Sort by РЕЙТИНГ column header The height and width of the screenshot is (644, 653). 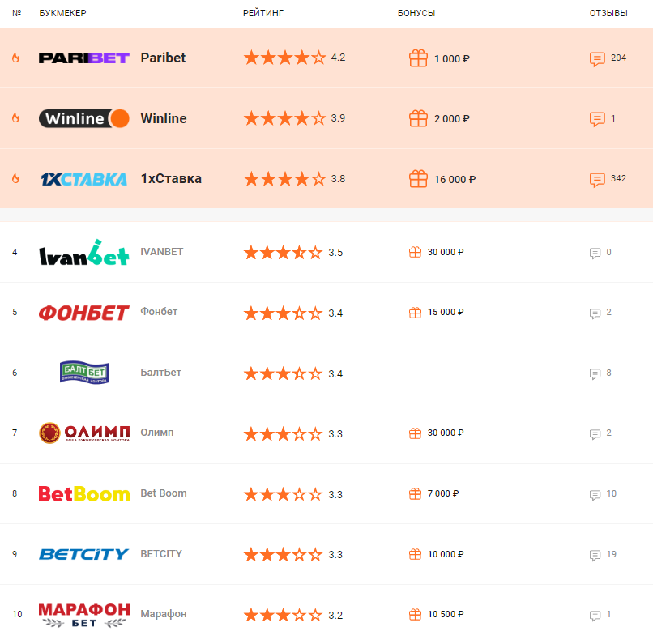[x=263, y=14]
